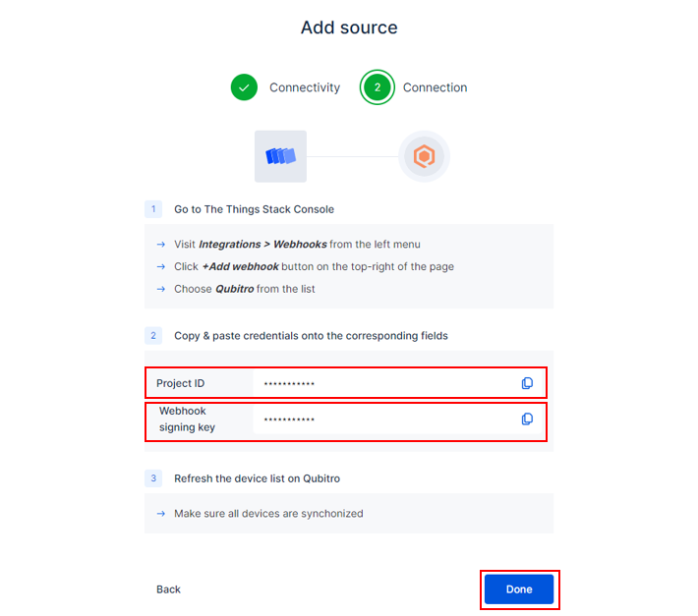Click the step 3 number badge
Viewport: 698px width, 616px height.
click(x=153, y=478)
